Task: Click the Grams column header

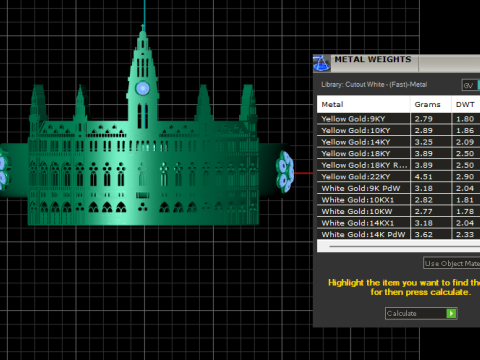Action: (x=431, y=104)
